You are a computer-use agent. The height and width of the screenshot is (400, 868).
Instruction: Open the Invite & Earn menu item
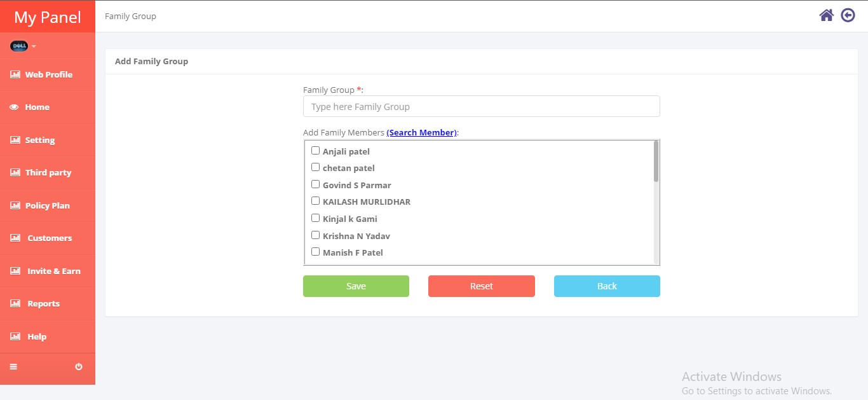point(48,271)
